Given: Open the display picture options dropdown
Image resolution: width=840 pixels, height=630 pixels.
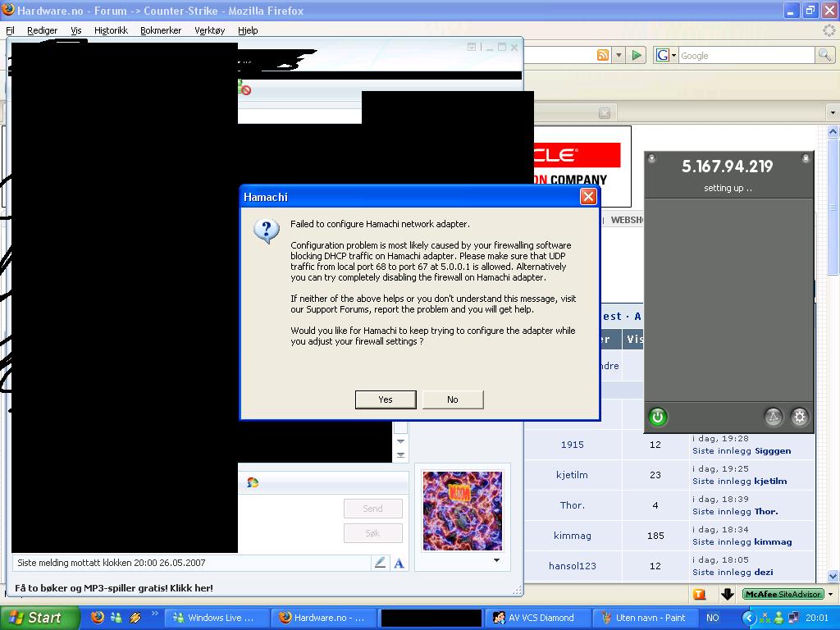Looking at the screenshot, I should pyautogui.click(x=496, y=560).
